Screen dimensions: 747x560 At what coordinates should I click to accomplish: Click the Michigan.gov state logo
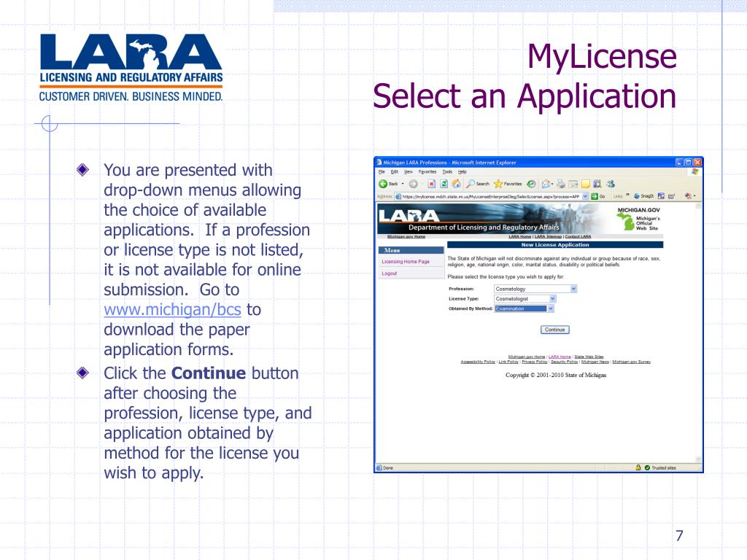(x=638, y=219)
